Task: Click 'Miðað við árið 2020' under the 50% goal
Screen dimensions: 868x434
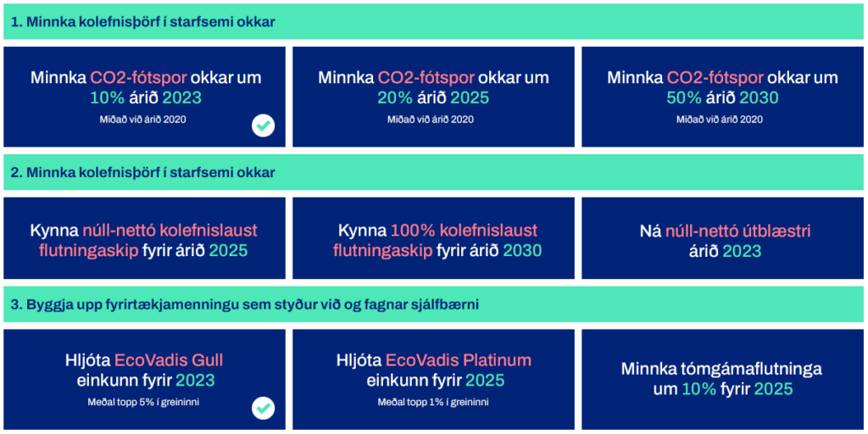Action: (722, 120)
